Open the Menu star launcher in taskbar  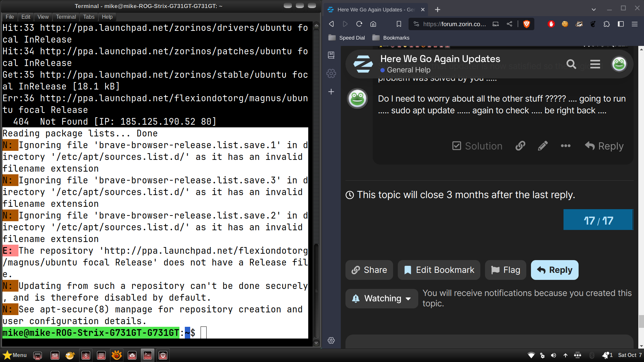15,355
